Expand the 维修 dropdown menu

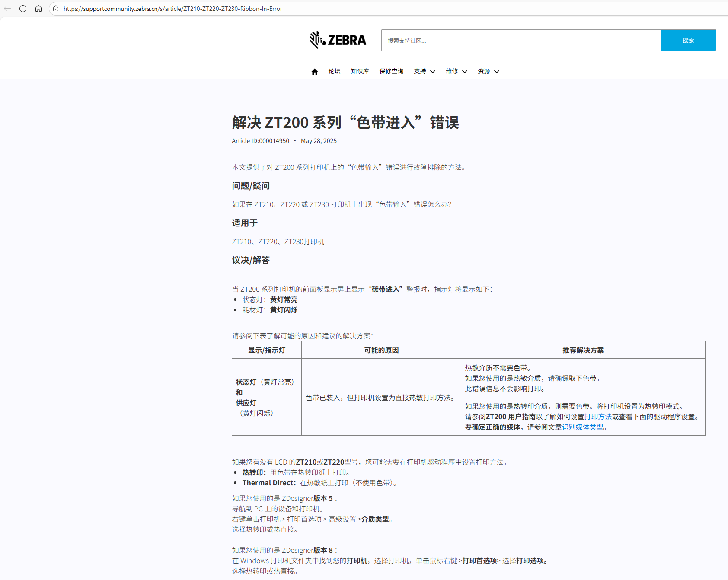[x=457, y=71]
